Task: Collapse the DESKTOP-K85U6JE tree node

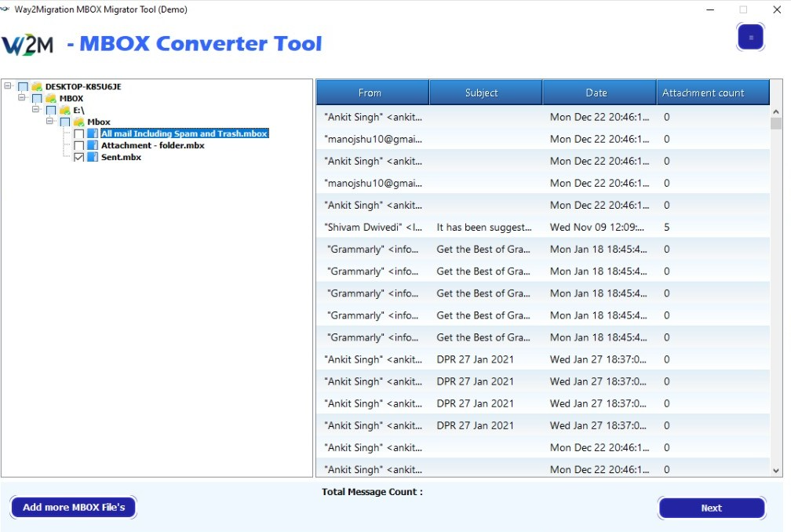Action: [x=8, y=86]
